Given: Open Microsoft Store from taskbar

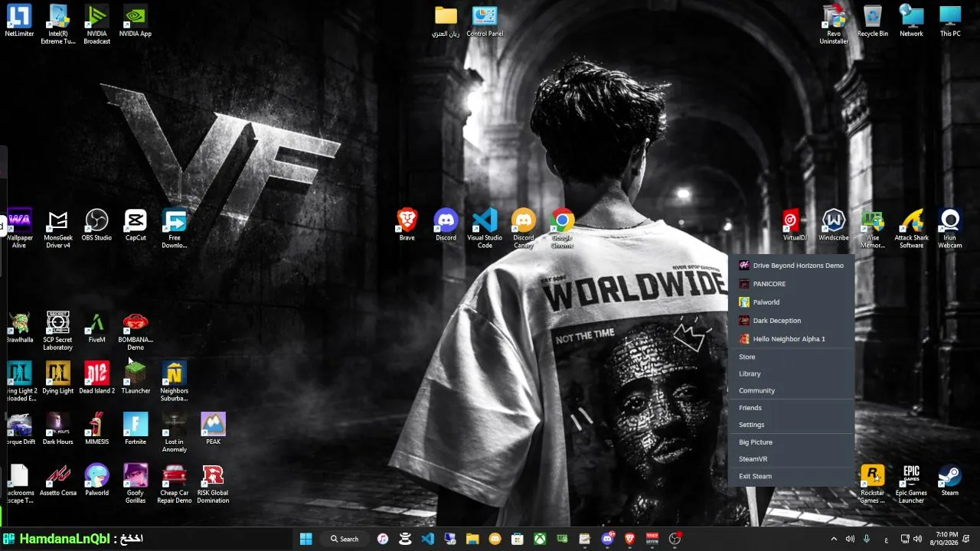Looking at the screenshot, I should (x=518, y=539).
